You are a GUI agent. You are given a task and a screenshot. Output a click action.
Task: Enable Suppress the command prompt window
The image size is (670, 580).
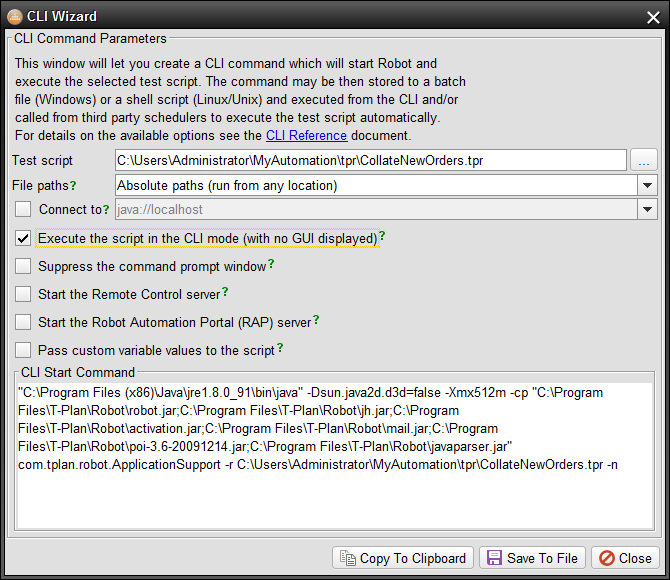coord(23,267)
